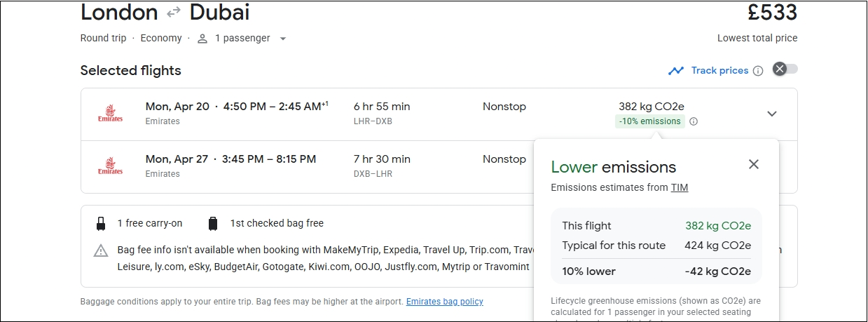Click the warning triangle beside bag fee info
The image size is (868, 322).
tap(102, 250)
